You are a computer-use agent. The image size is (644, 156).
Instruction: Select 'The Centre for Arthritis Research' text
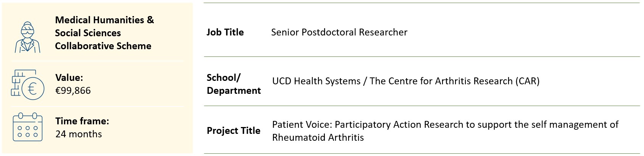(x=441, y=81)
